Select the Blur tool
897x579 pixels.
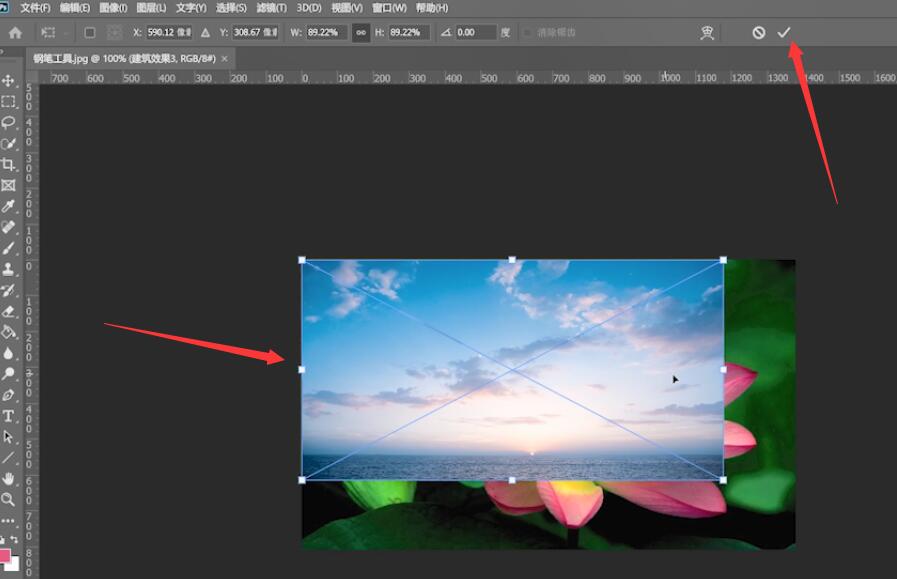(8, 353)
